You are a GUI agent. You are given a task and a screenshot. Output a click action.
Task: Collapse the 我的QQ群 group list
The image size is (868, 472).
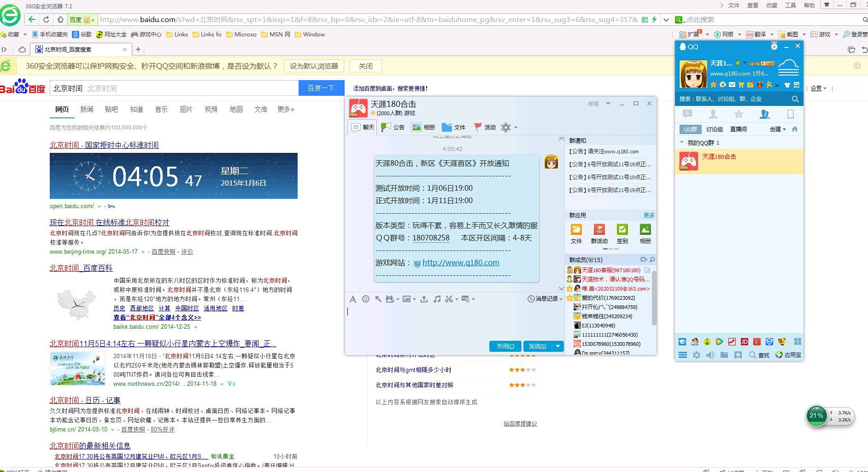tap(682, 143)
